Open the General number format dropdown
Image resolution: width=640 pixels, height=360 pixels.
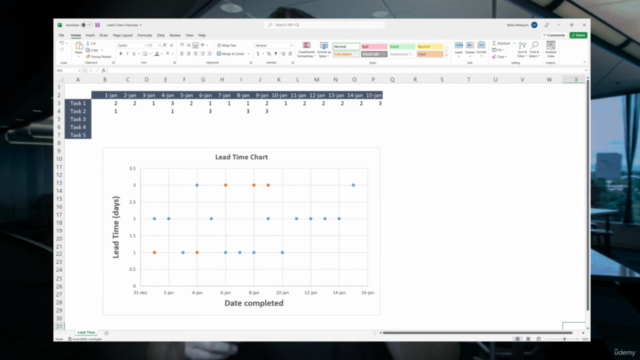coord(291,45)
